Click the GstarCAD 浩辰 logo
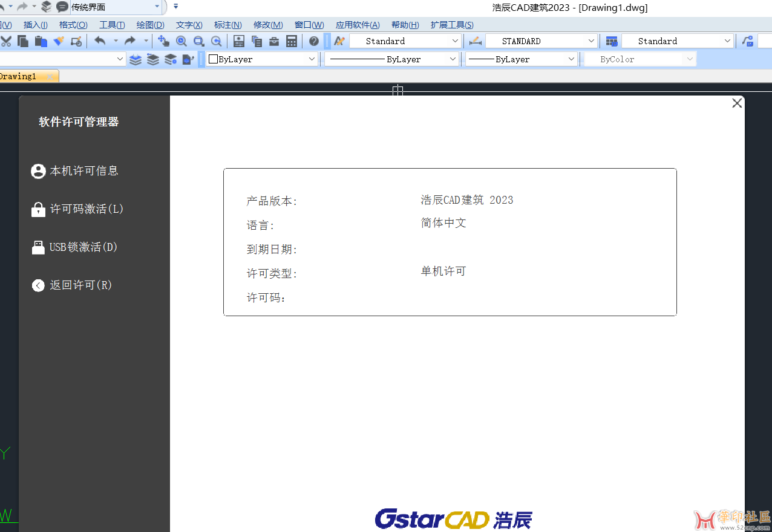Viewport: 772px width, 532px height. point(454,519)
